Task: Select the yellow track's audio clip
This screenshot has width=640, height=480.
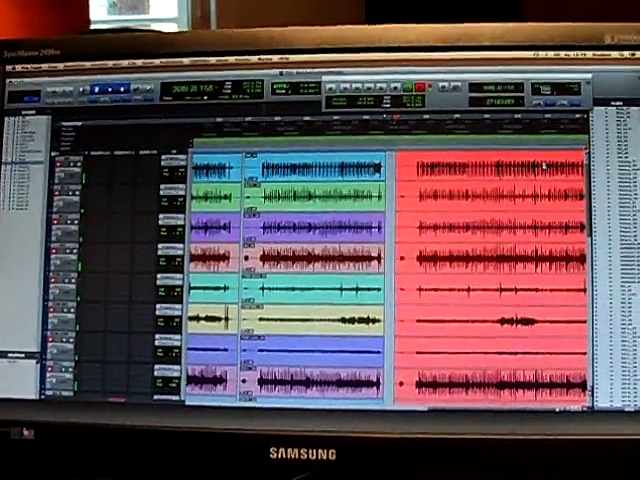Action: tap(310, 320)
